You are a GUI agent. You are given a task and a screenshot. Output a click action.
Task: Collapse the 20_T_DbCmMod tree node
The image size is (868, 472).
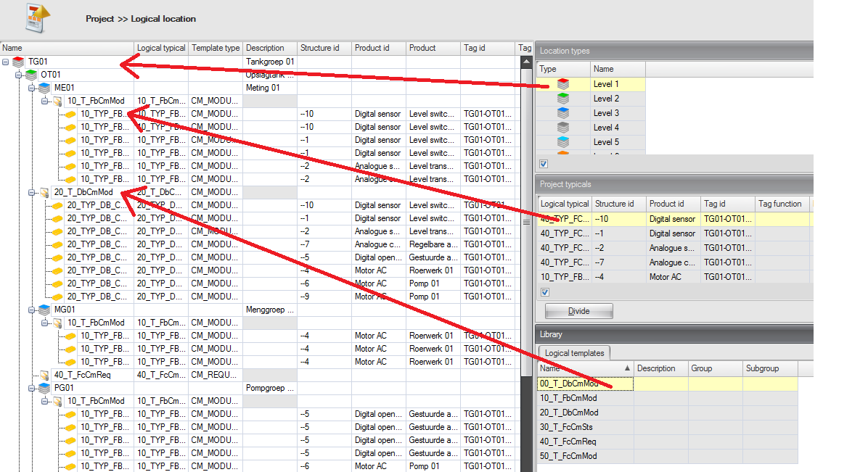click(x=31, y=192)
